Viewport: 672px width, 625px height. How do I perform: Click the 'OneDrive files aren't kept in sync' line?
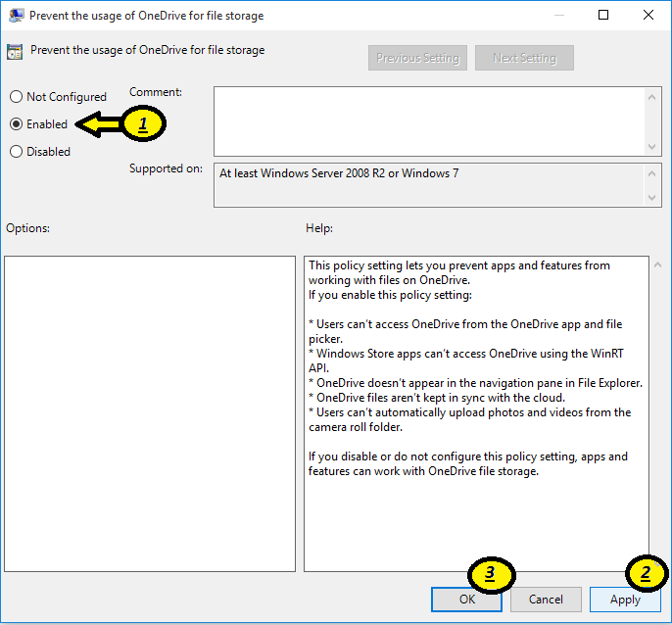(x=436, y=398)
